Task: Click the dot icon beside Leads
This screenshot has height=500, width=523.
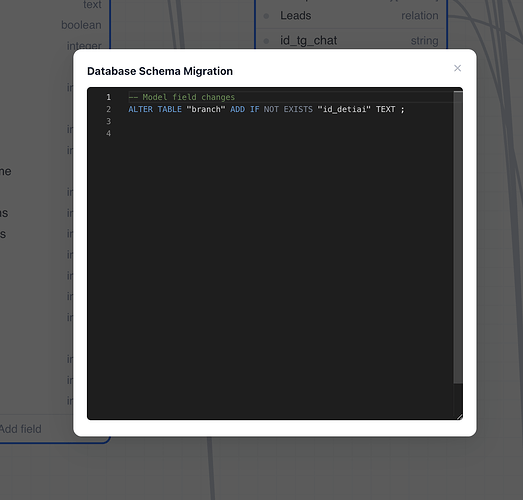Action: pyautogui.click(x=266, y=16)
